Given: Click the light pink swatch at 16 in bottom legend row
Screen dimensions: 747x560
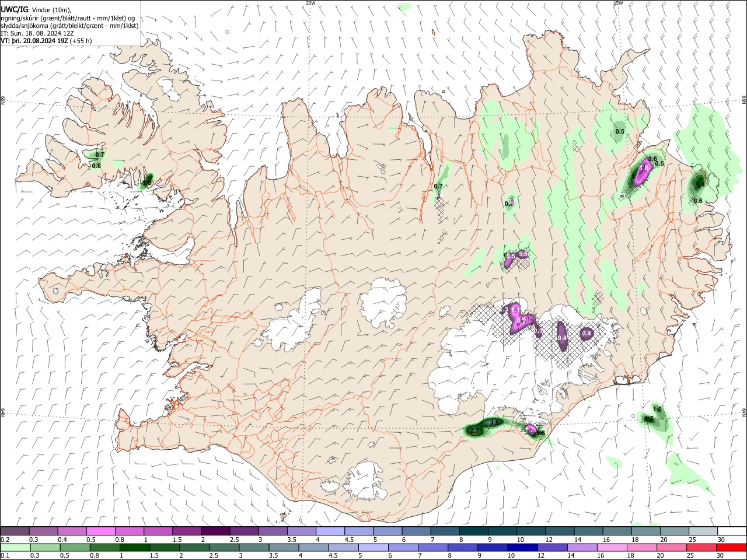Looking at the screenshot, I should click(612, 548).
